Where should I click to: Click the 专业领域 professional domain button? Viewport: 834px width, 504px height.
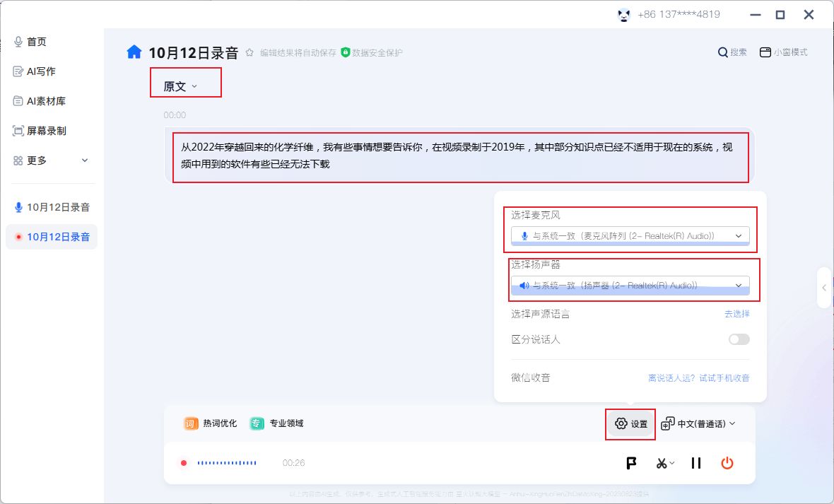pyautogui.click(x=276, y=423)
